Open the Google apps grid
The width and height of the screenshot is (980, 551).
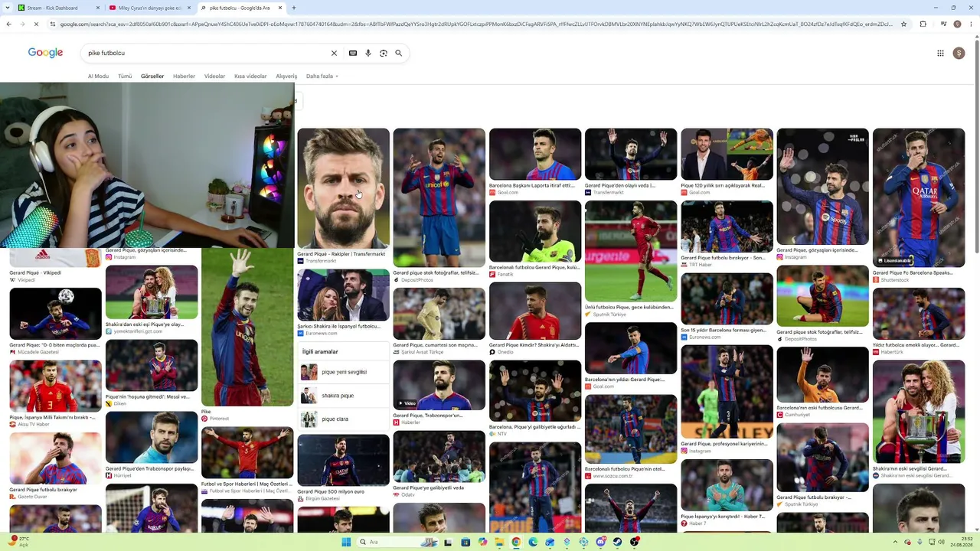point(940,53)
